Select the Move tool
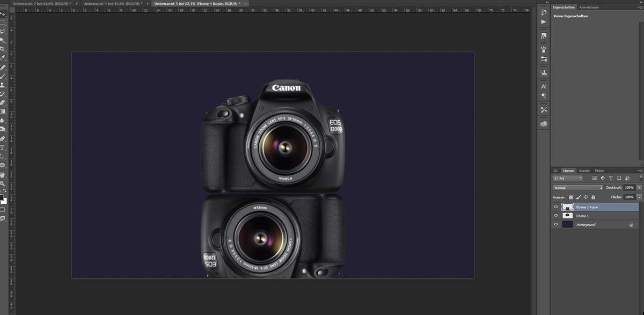This screenshot has width=644, height=315. [x=4, y=13]
